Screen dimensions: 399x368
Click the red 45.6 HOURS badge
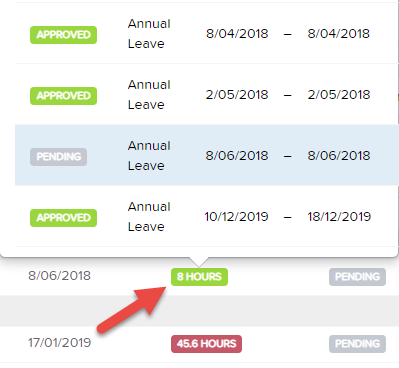(206, 344)
